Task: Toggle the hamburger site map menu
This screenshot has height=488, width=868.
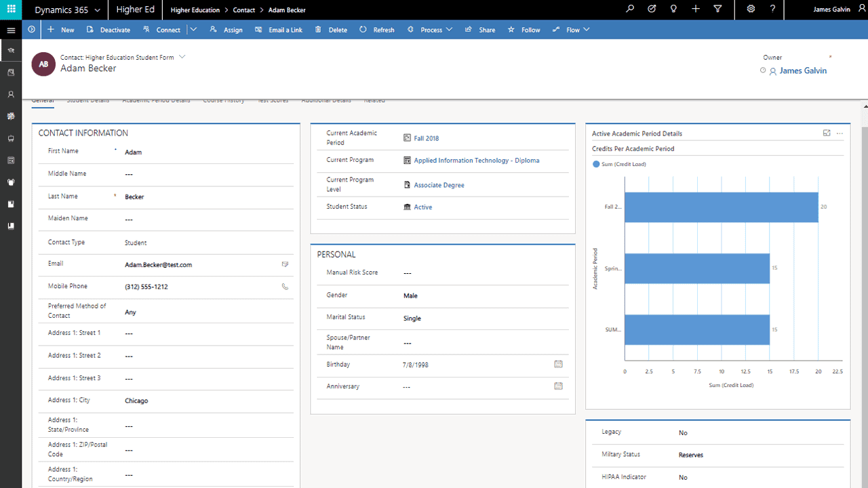Action: (11, 30)
